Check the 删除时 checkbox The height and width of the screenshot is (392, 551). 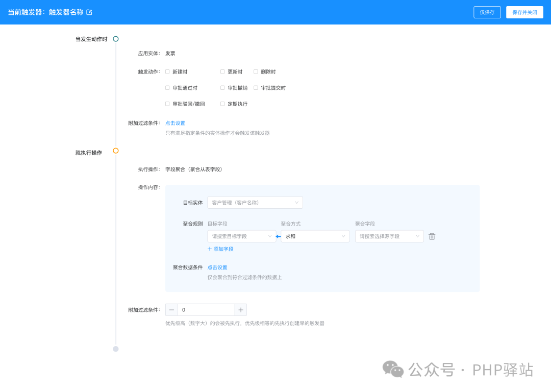256,72
